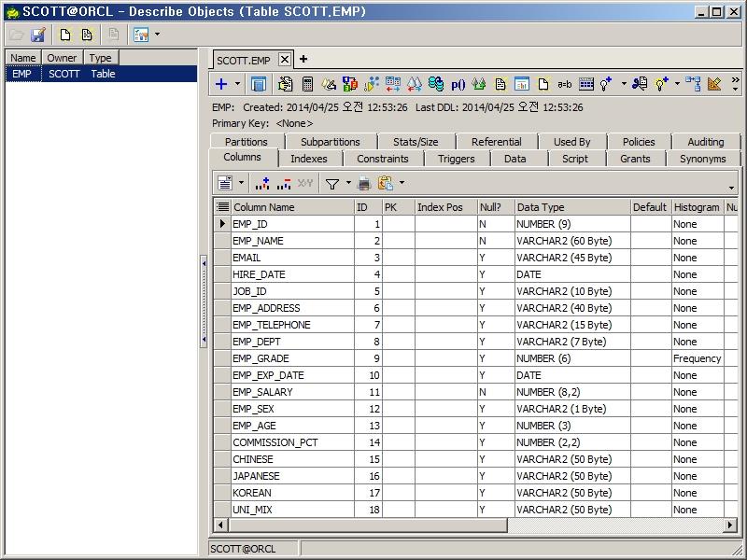Open dropdown next to blue plus icon
The width and height of the screenshot is (747, 560).
pos(237,84)
